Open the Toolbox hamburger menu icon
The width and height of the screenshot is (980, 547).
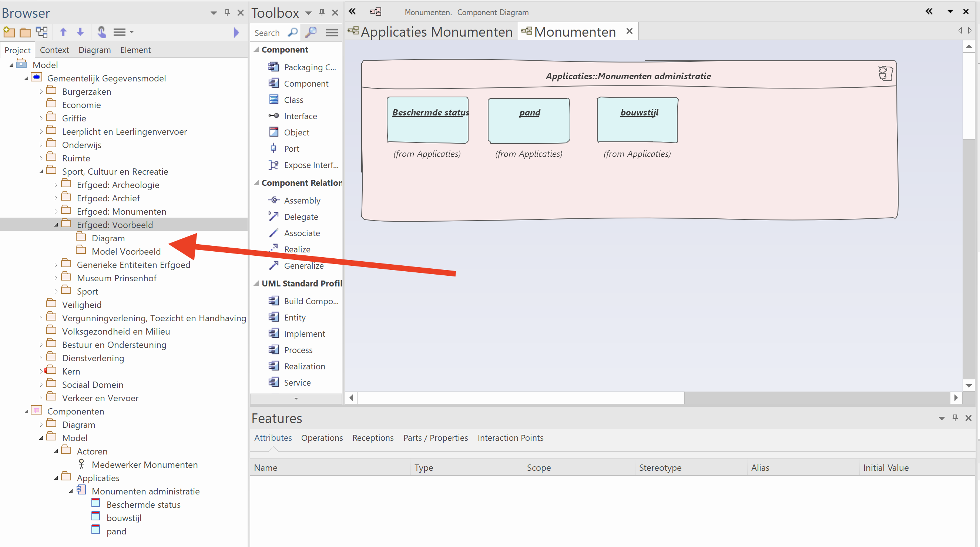pos(332,33)
